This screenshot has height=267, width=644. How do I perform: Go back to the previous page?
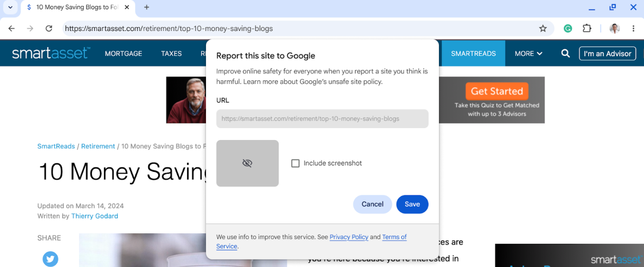[x=12, y=29]
